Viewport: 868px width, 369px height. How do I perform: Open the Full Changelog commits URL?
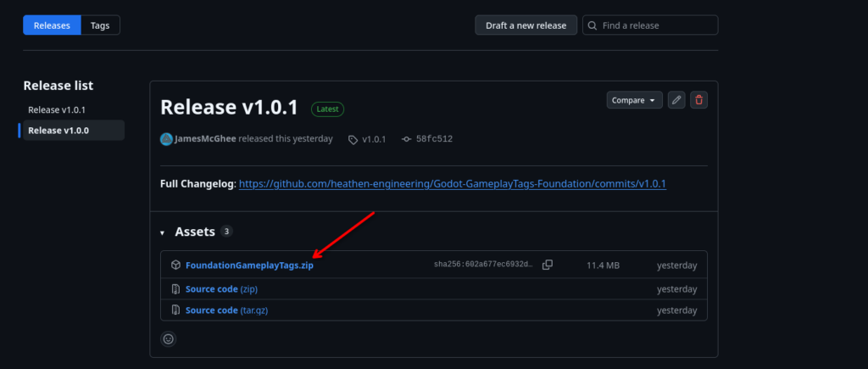tap(453, 183)
